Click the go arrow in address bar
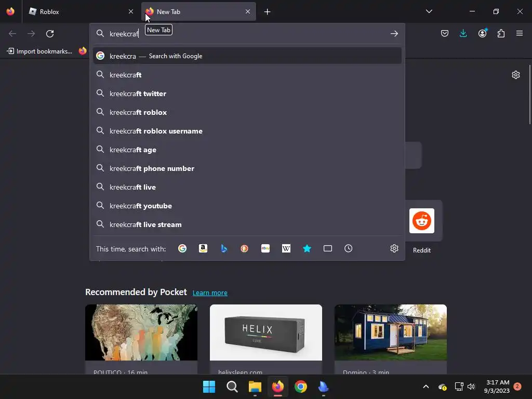 394,34
